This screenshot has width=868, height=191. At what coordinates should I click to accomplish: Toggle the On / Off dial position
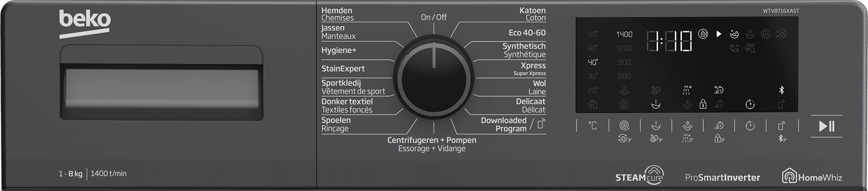coord(434,17)
